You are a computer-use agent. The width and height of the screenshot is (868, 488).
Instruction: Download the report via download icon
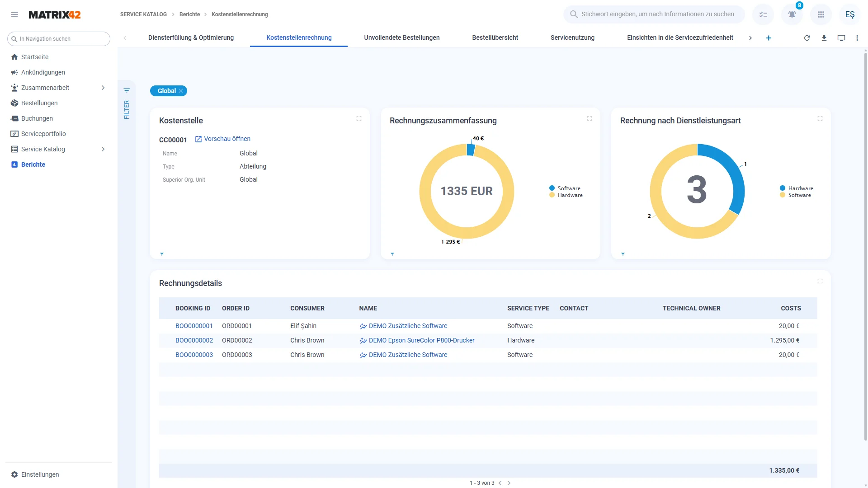coord(824,38)
